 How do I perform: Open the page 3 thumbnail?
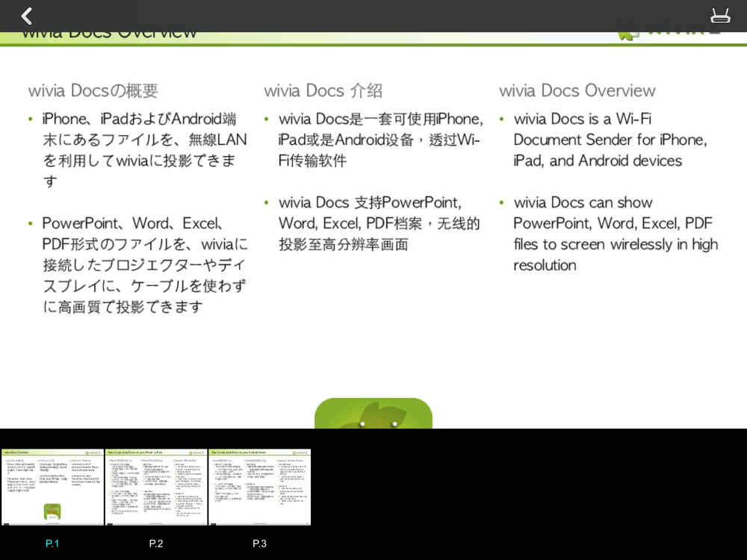point(260,487)
